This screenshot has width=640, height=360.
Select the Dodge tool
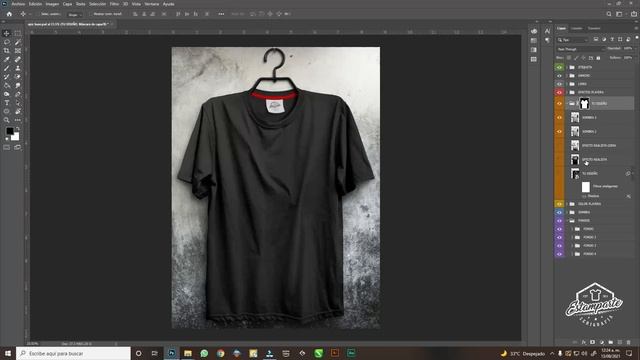click(x=7, y=94)
